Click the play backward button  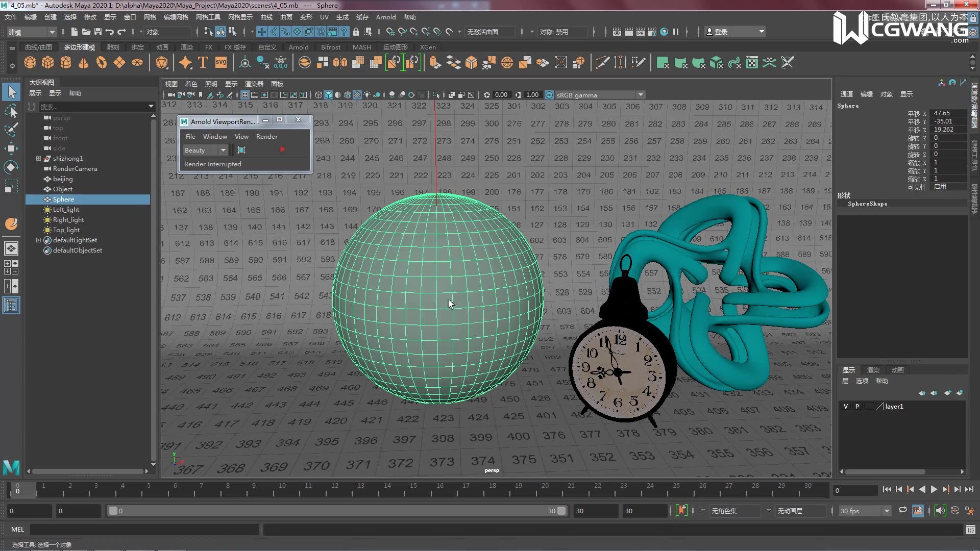922,489
